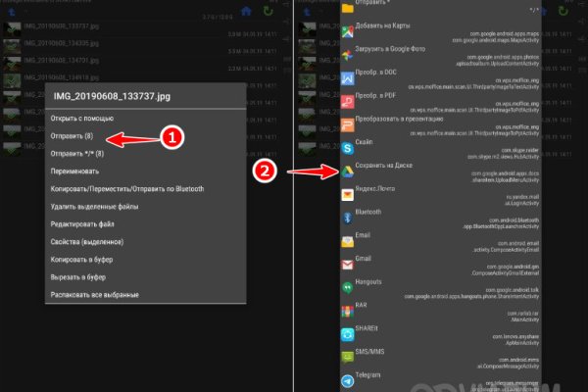Select the IMG_20190608_134395.jpg file thumbnail
The image size is (588, 392).
pyautogui.click(x=12, y=44)
